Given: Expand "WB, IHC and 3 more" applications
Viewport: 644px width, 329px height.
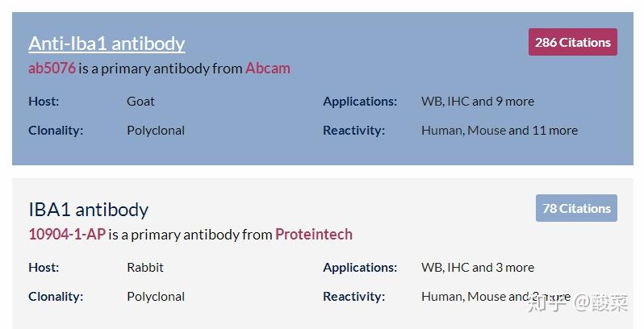Looking at the screenshot, I should click(477, 268).
